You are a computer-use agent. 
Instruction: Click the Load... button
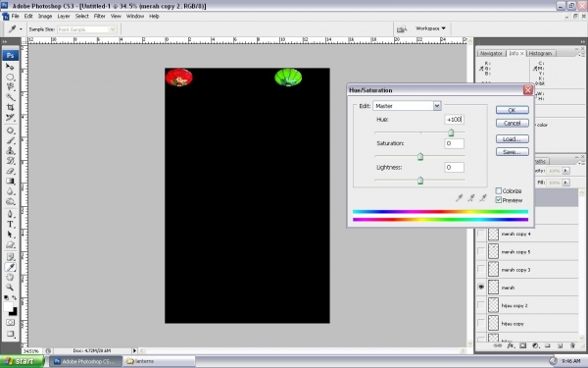[x=512, y=139]
